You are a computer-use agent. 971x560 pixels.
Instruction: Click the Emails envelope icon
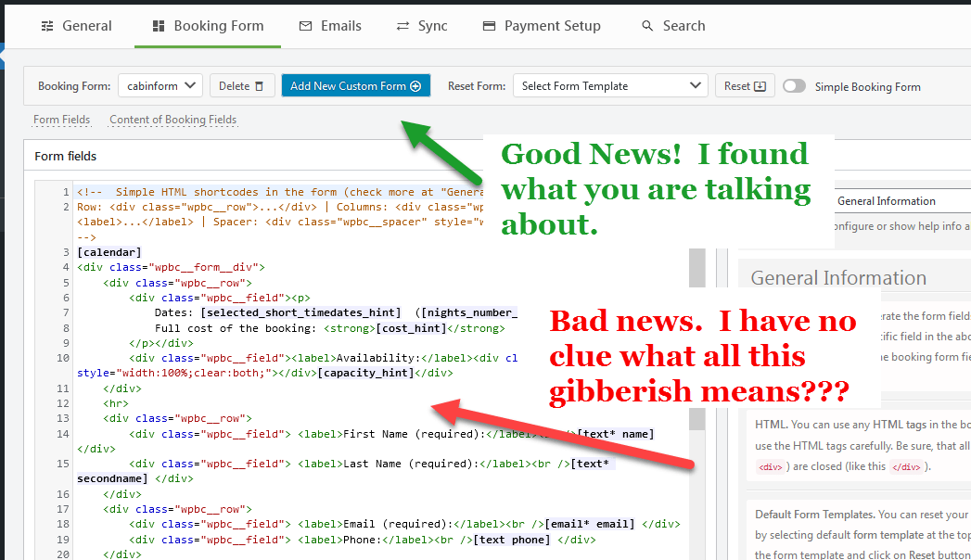pos(305,26)
